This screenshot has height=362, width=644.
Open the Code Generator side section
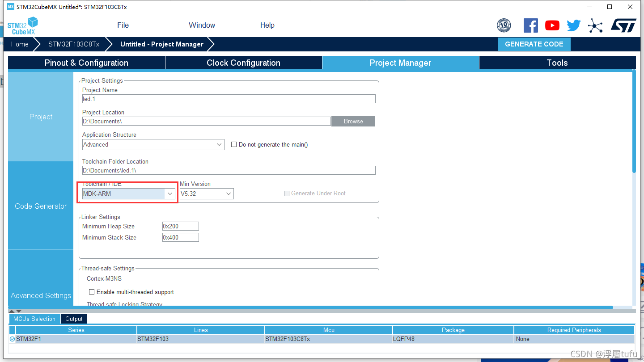click(x=41, y=206)
